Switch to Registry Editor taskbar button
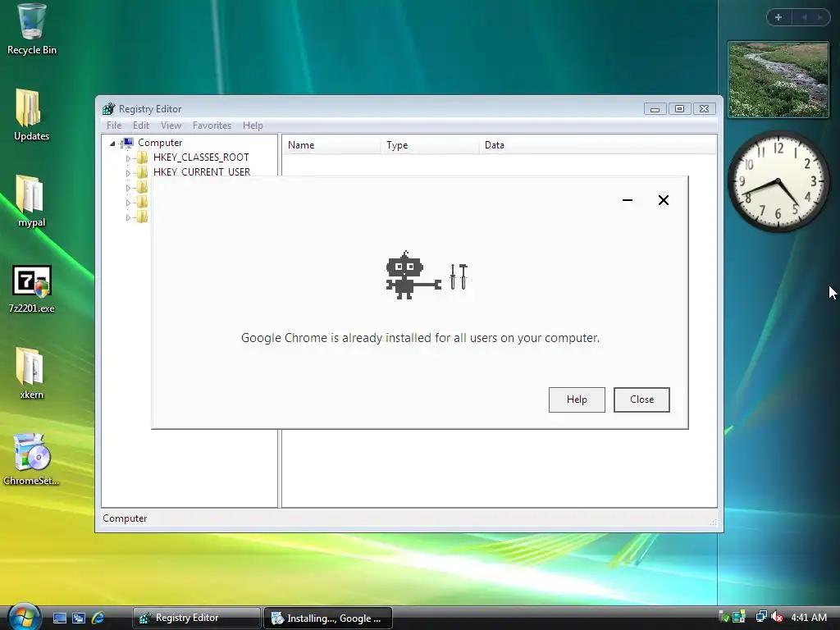Viewport: 840px width, 630px height. pos(196,618)
